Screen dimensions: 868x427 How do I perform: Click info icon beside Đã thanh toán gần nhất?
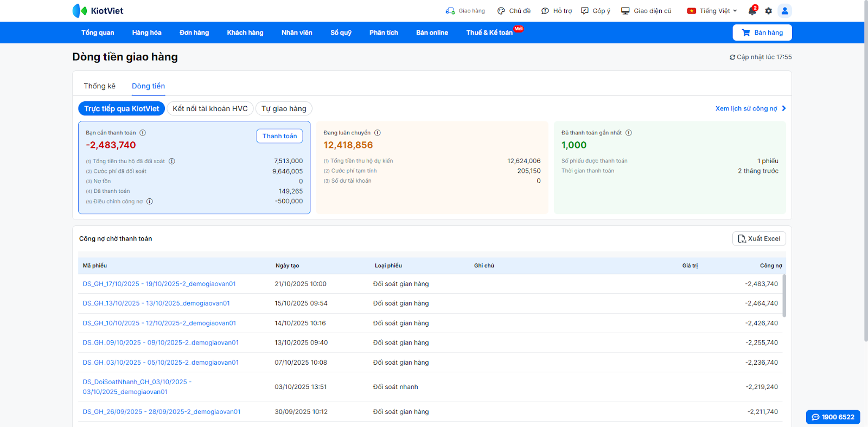(629, 133)
